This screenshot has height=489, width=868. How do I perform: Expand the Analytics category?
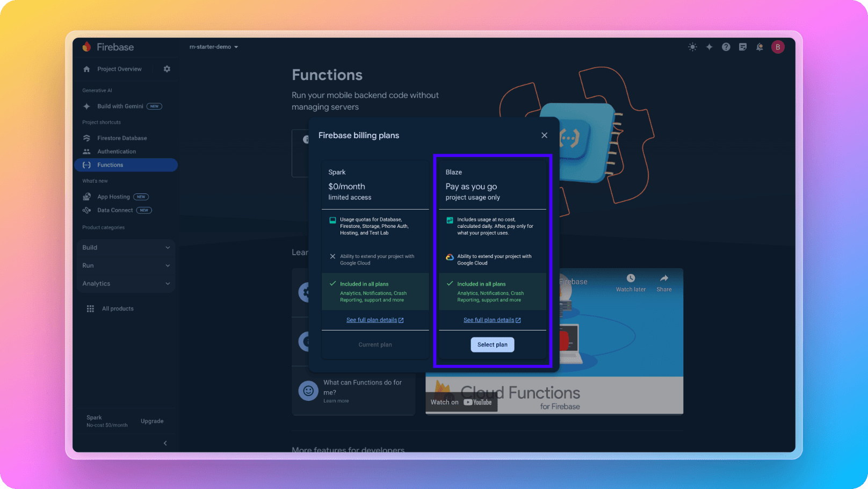click(126, 284)
